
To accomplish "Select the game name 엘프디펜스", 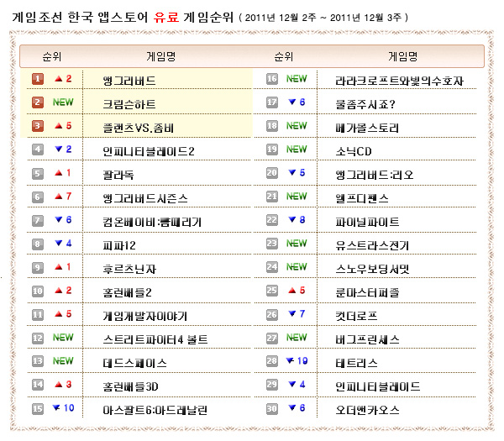I will 362,198.
